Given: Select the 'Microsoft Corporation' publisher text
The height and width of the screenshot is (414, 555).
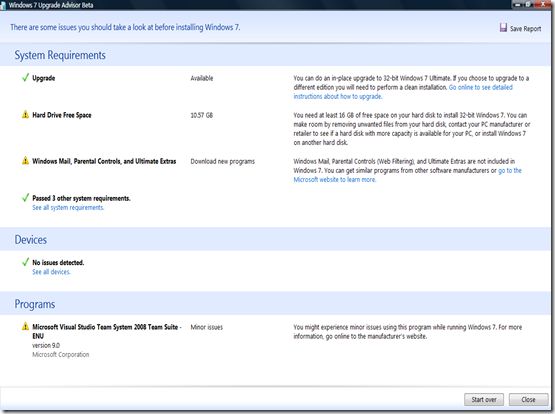Looking at the screenshot, I should click(x=61, y=355).
